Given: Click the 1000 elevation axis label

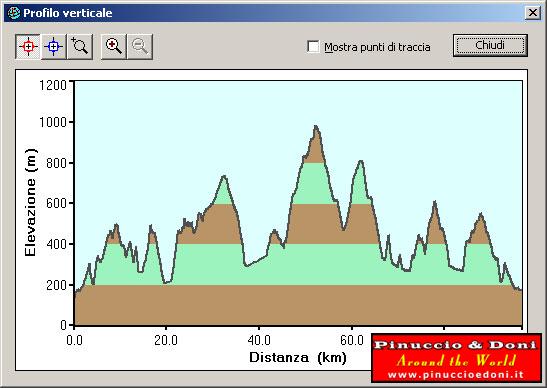Looking at the screenshot, I should (x=53, y=122).
